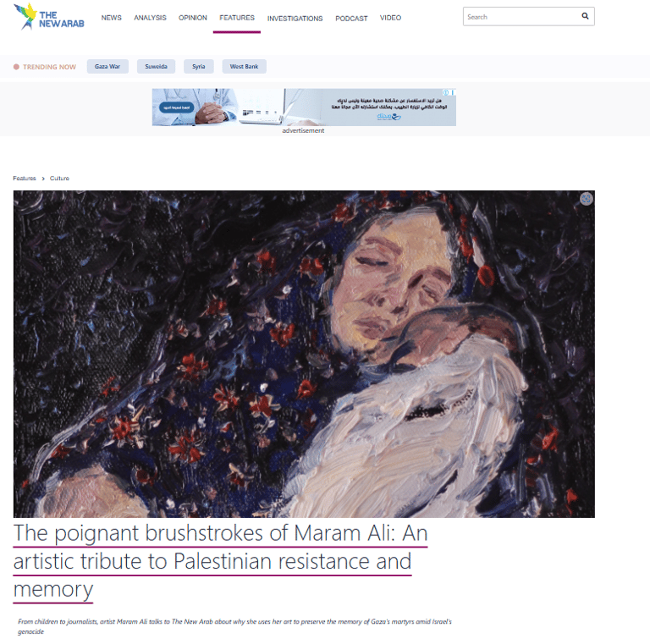Select the Syria trending tag
The image size is (650, 644).
tap(199, 66)
